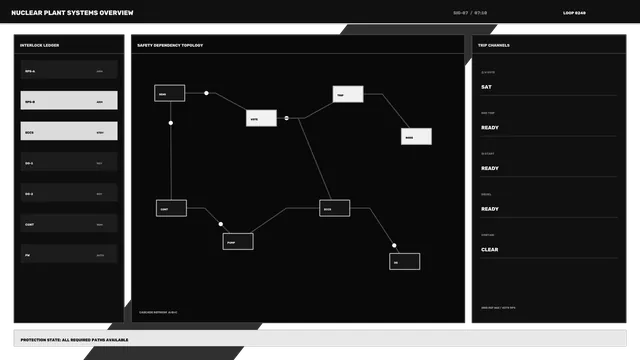Click the READY value under DIESEL
This screenshot has width=640, height=360.
tap(490, 209)
